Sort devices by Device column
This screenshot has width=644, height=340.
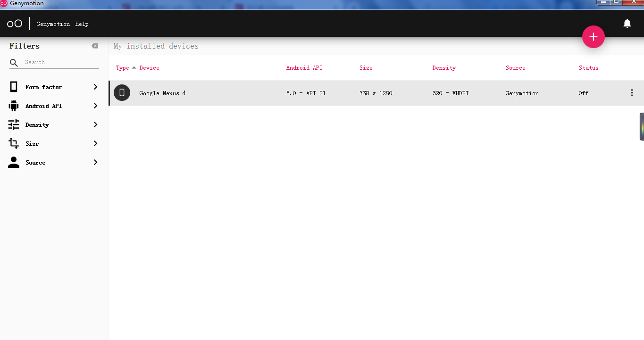tap(149, 68)
